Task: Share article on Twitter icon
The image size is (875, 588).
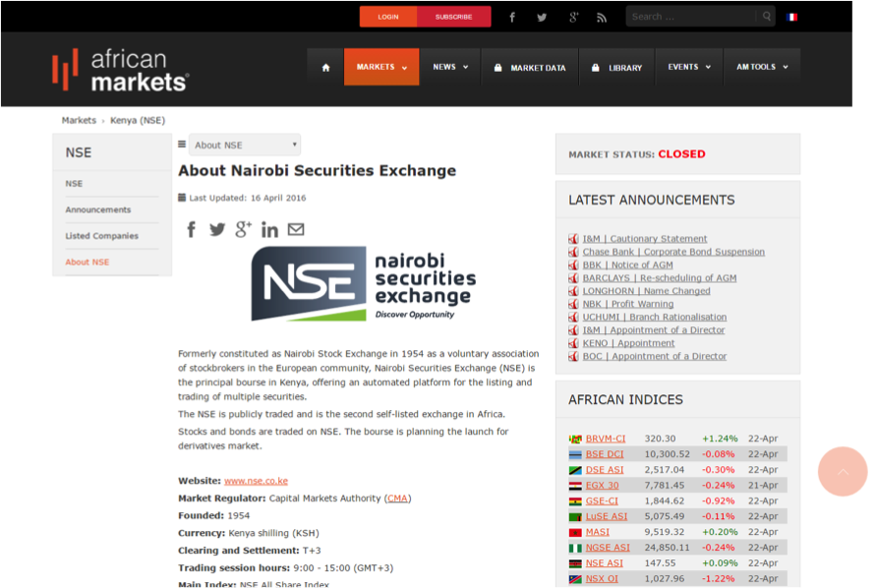Action: click(217, 229)
